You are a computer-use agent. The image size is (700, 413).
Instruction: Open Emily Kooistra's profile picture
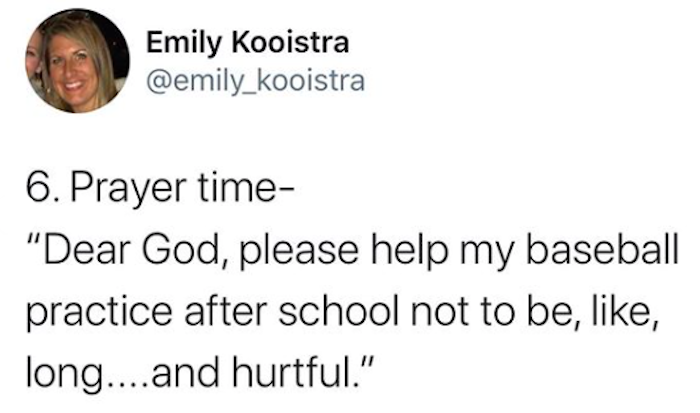(x=78, y=61)
